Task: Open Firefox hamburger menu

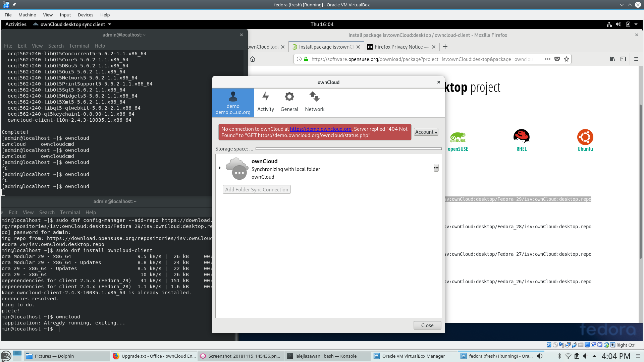Action: [636, 59]
